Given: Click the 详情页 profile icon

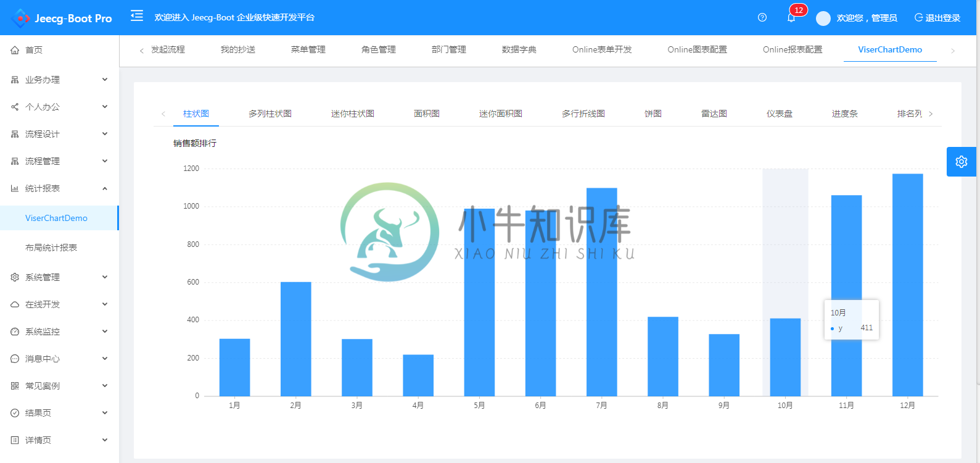Looking at the screenshot, I should (15, 440).
